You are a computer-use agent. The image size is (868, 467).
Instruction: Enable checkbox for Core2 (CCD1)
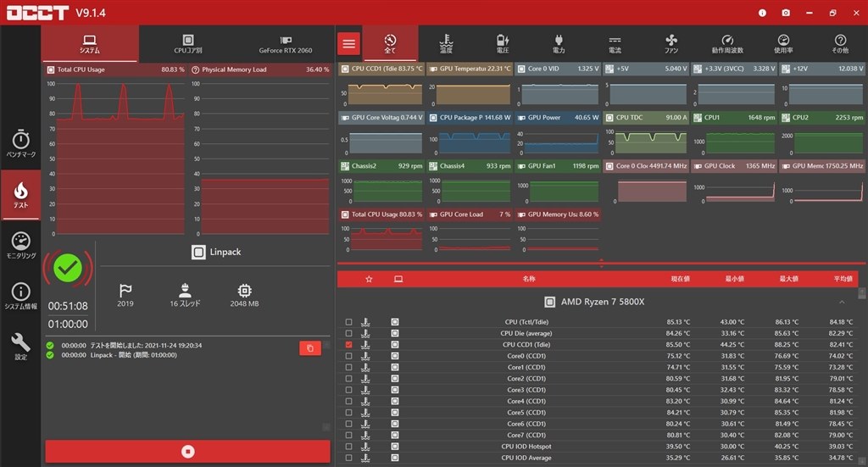coord(348,379)
